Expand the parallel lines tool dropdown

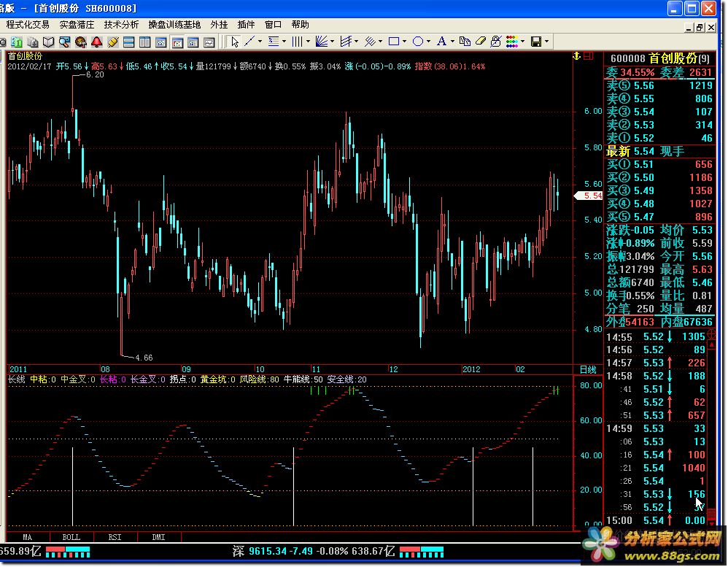[381, 42]
